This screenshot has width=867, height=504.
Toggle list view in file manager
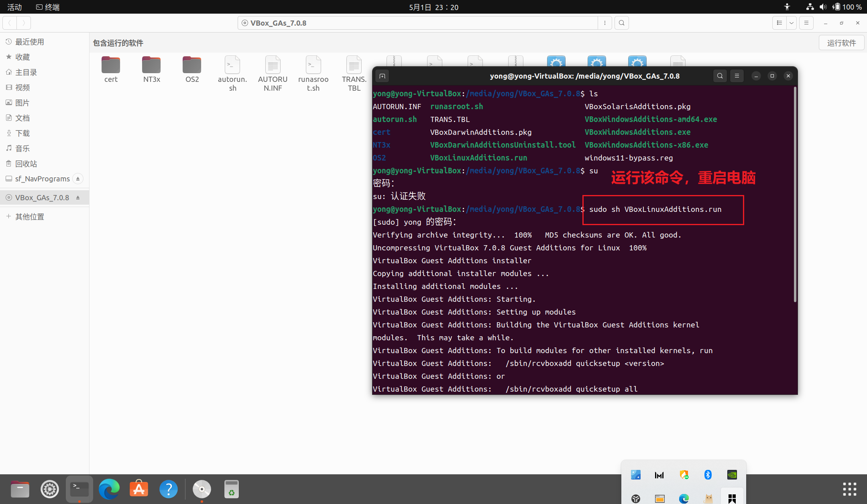click(779, 23)
